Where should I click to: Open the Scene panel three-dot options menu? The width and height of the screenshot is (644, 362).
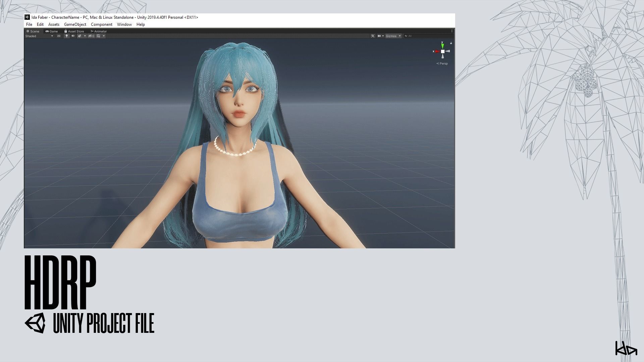click(452, 31)
